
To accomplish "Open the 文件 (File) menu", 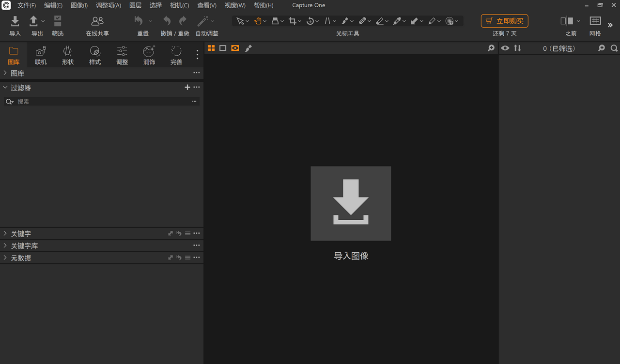I will 26,5.
